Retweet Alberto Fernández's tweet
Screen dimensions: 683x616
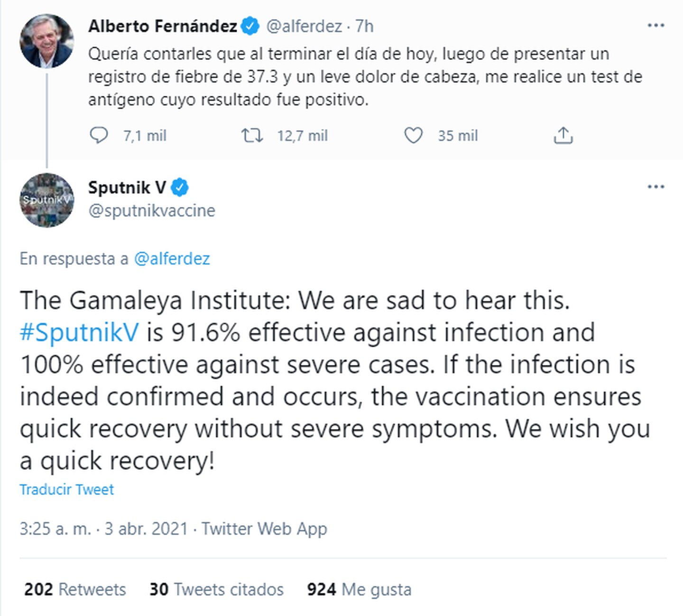[x=252, y=136]
